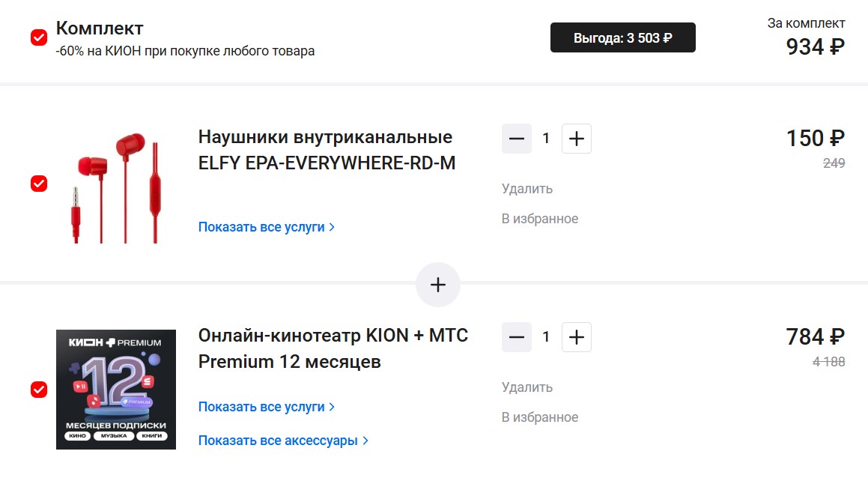Decrease the ELFY headphones quantity with minus
The height and width of the screenshot is (484, 868).
click(517, 139)
